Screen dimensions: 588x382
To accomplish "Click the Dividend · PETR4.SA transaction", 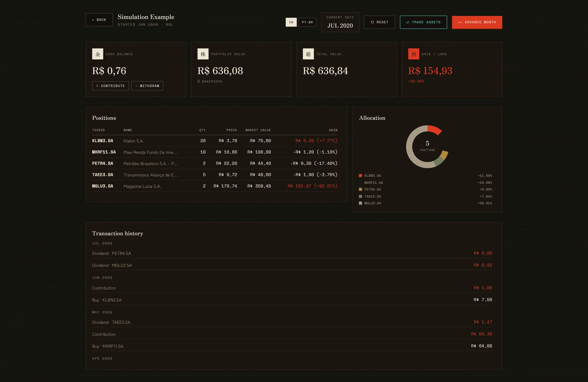I will click(292, 253).
